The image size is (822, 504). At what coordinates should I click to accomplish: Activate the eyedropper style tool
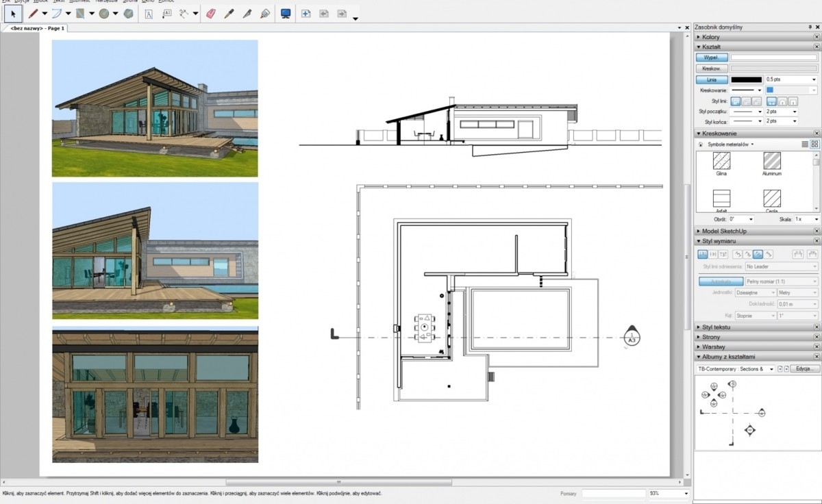point(229,14)
